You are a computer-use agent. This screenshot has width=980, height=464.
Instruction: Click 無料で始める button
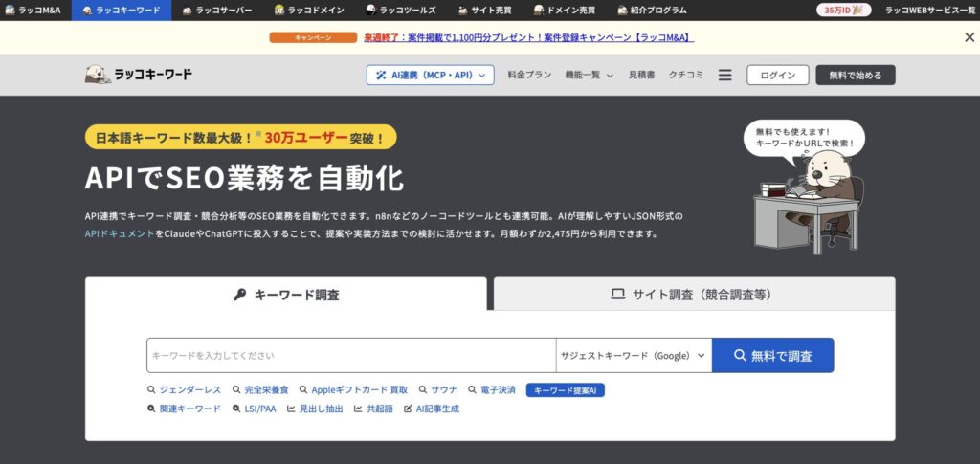point(855,75)
